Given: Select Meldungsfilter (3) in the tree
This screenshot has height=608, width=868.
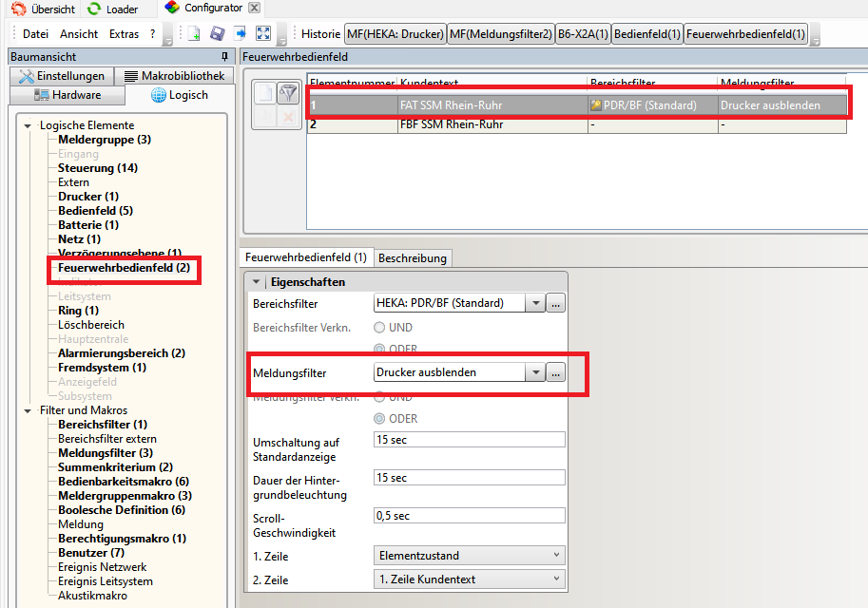Looking at the screenshot, I should coord(106,453).
